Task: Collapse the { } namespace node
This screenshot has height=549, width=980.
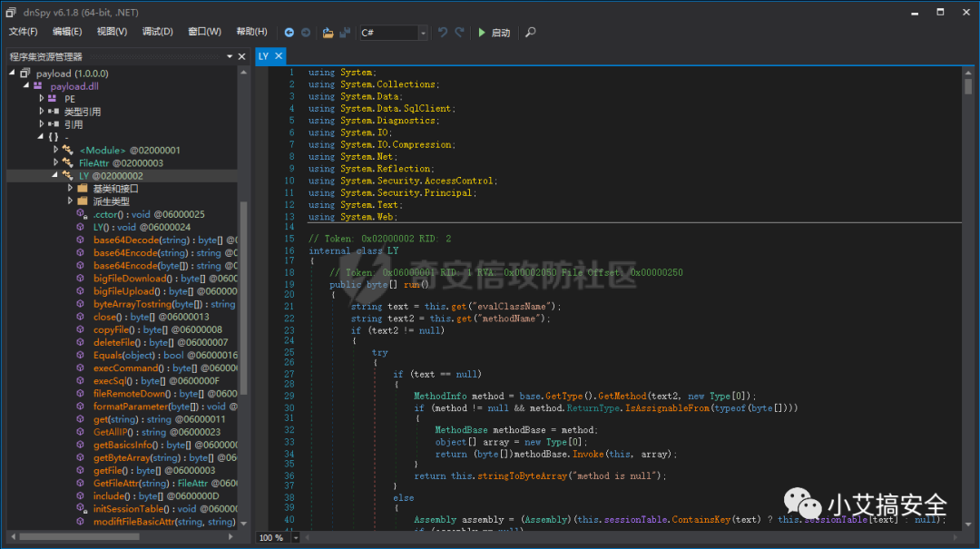Action: (x=41, y=137)
